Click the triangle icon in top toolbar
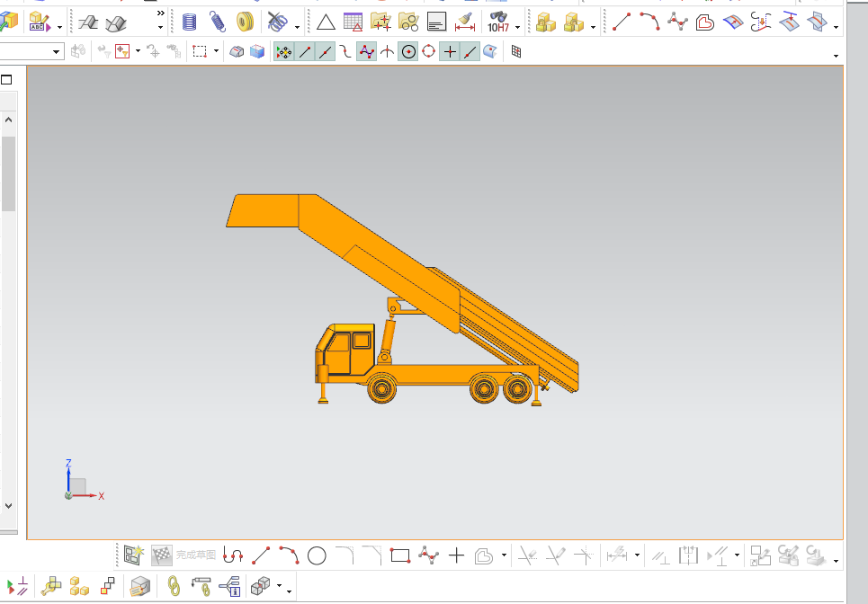The width and height of the screenshot is (868, 604). 326,22
